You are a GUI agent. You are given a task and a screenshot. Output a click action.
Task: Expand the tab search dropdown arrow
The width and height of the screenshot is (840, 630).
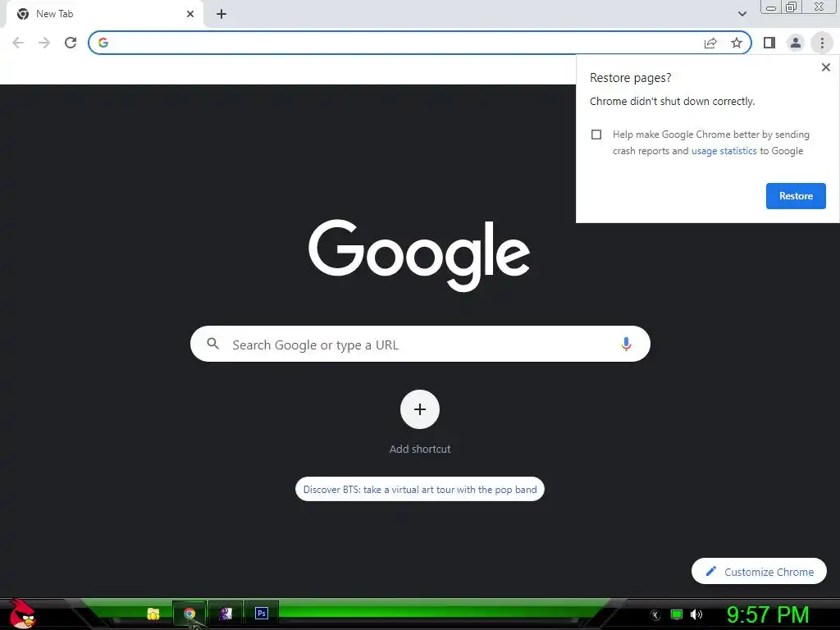click(742, 14)
